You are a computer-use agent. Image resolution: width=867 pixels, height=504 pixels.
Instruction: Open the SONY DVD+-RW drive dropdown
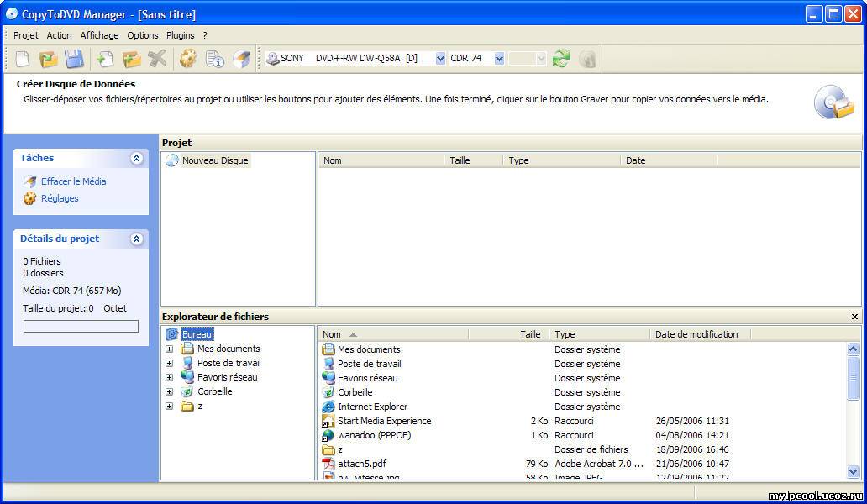440,59
